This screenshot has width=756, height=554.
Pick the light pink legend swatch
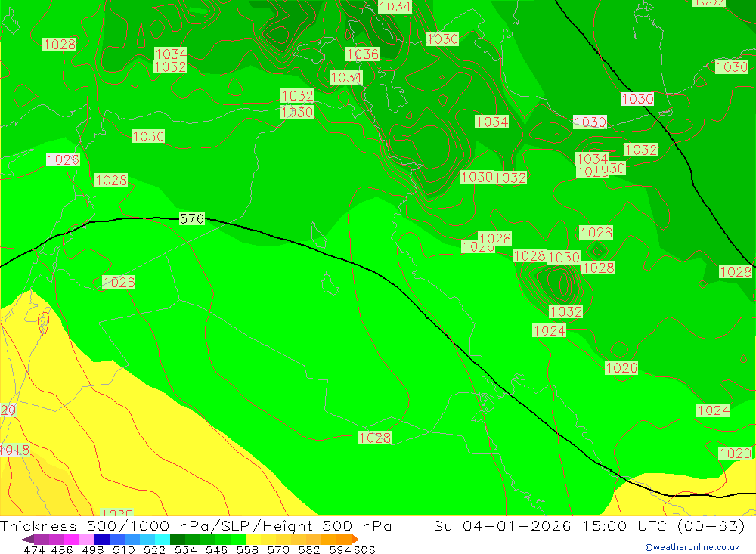click(87, 539)
